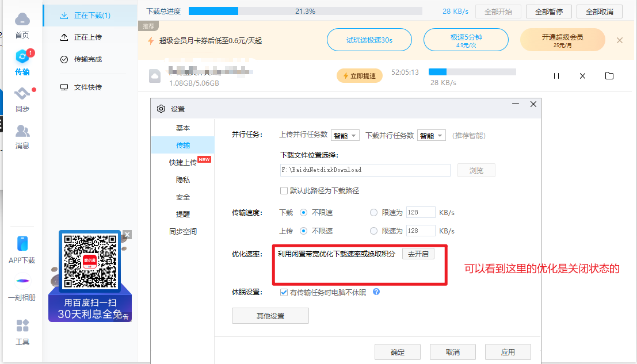Open the 快捷上传 settings section

[183, 163]
